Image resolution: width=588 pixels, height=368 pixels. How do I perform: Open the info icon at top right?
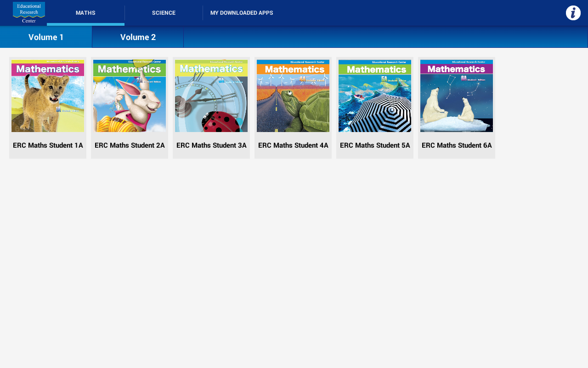click(573, 13)
